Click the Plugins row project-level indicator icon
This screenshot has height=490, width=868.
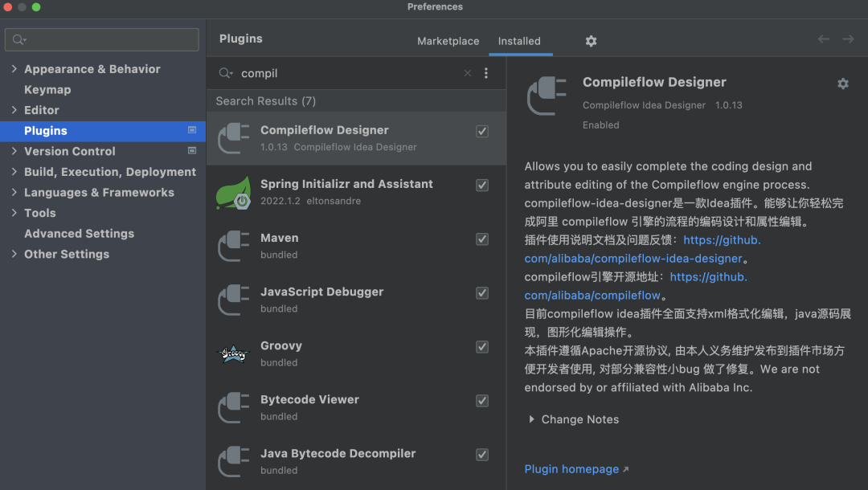(x=192, y=130)
